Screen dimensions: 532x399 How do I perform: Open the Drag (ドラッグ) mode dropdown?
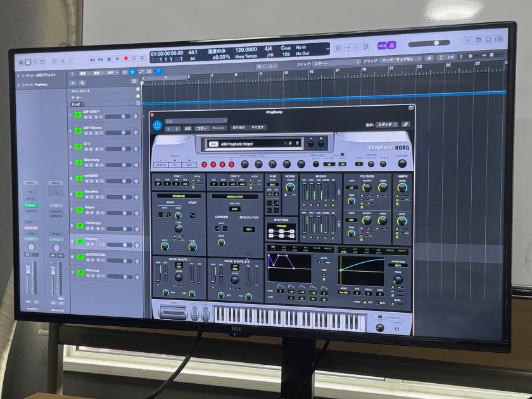point(400,60)
